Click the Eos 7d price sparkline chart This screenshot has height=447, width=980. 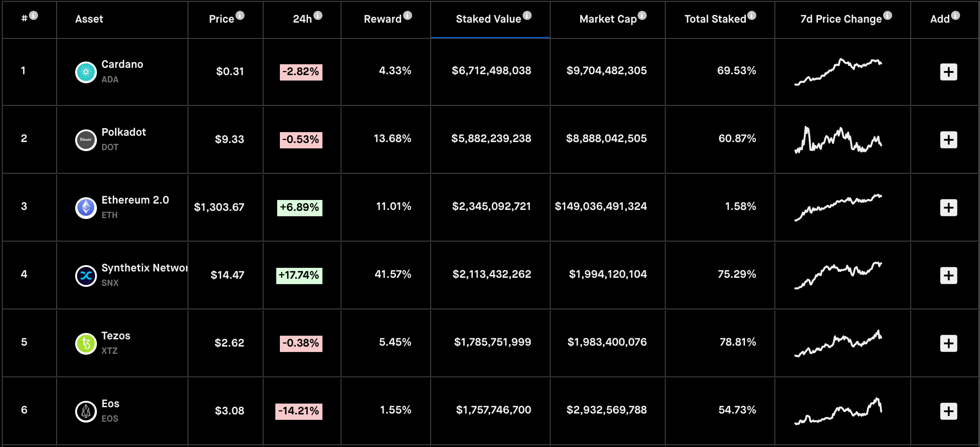click(838, 411)
